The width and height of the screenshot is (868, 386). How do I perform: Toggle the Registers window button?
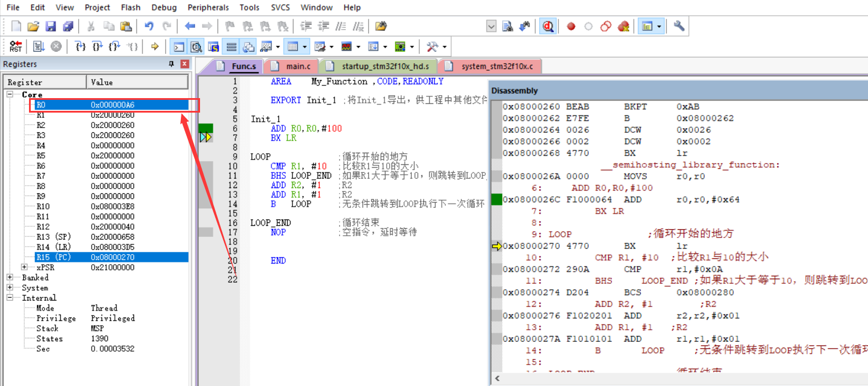[x=231, y=46]
